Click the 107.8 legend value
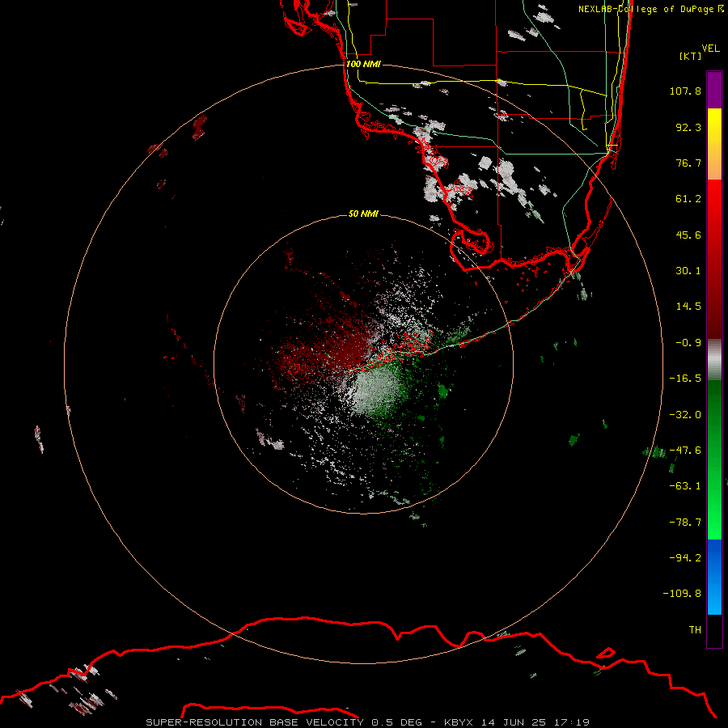 coord(685,91)
